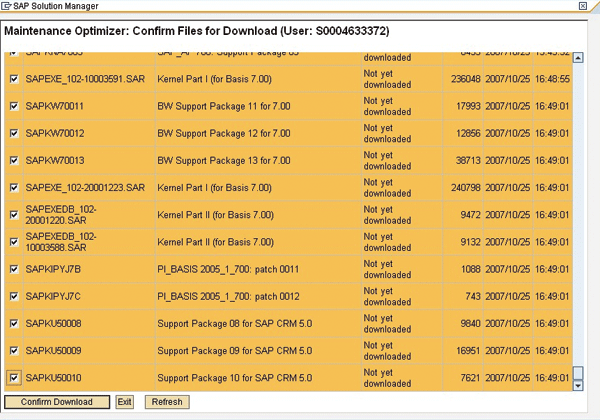Image resolution: width=600 pixels, height=420 pixels.
Task: Deselect the SAPKU50010 checkbox
Action: 14,378
